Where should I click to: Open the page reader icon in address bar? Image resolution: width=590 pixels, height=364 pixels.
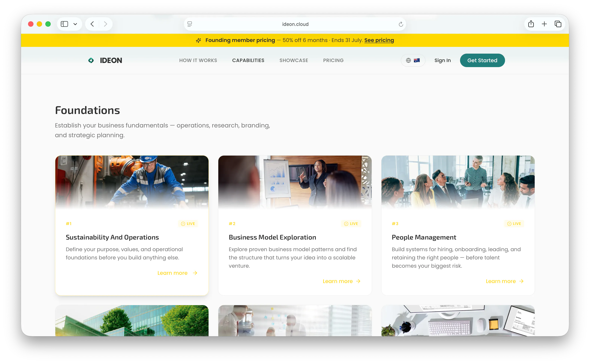pos(190,24)
